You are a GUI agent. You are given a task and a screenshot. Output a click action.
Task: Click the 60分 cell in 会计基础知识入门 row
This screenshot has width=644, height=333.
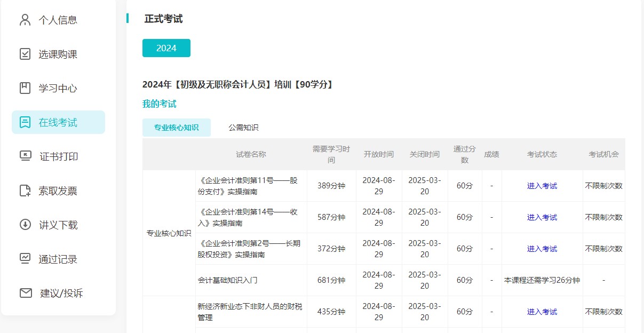point(465,280)
